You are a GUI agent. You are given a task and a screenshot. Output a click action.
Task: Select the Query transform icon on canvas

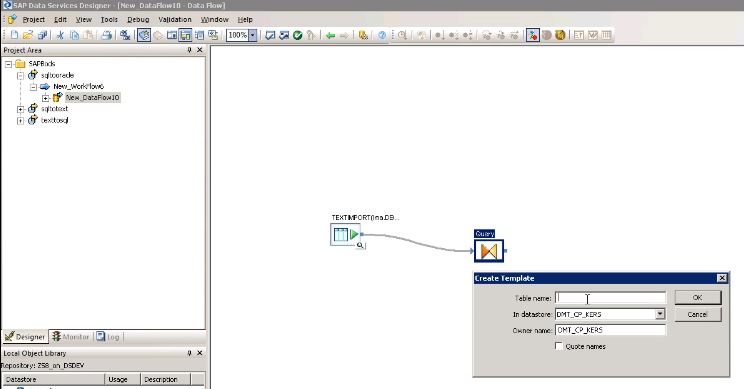489,251
